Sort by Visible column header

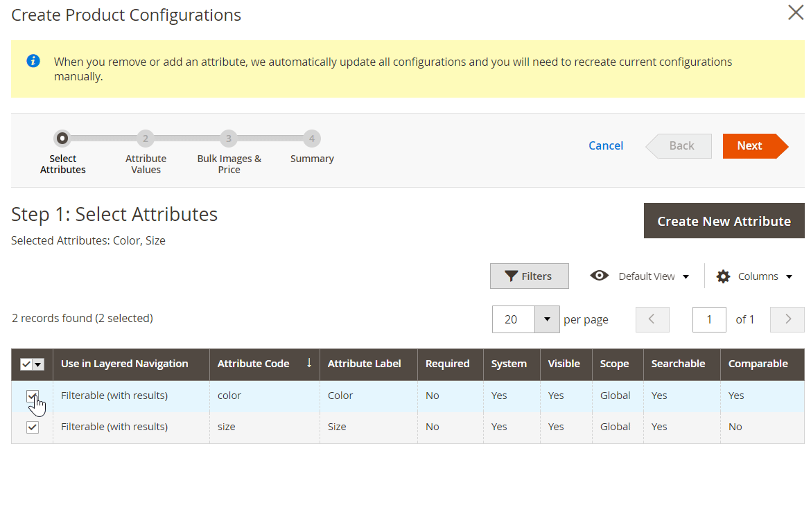566,364
